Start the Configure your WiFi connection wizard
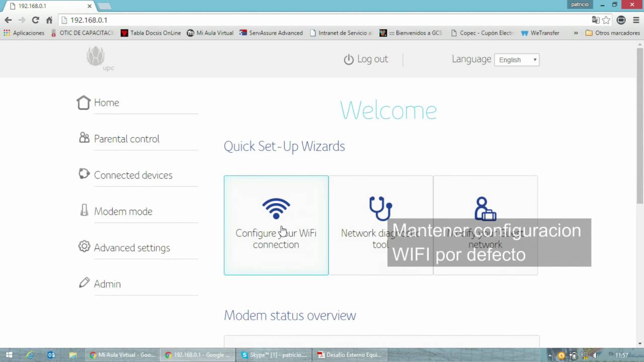This screenshot has width=644, height=362. [276, 225]
